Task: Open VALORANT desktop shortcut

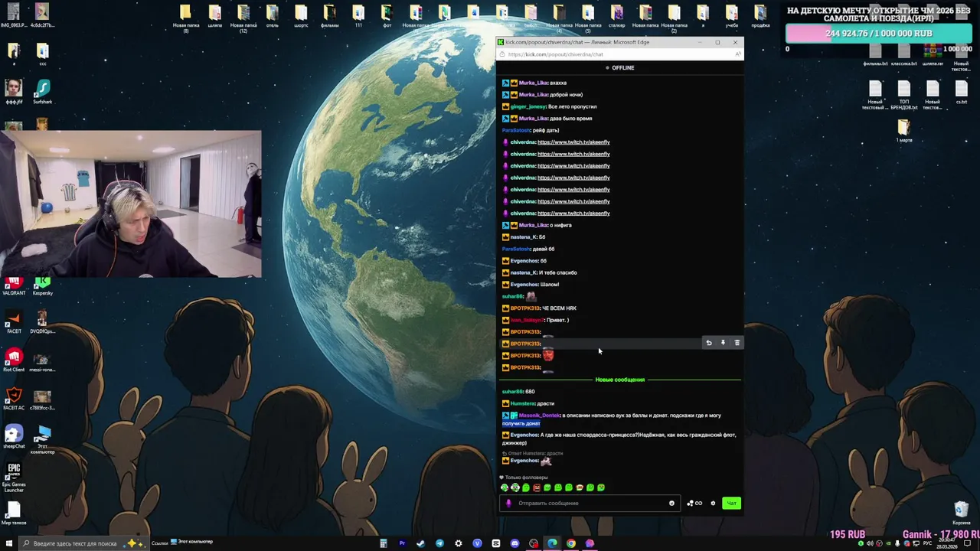Action: pyautogui.click(x=13, y=286)
